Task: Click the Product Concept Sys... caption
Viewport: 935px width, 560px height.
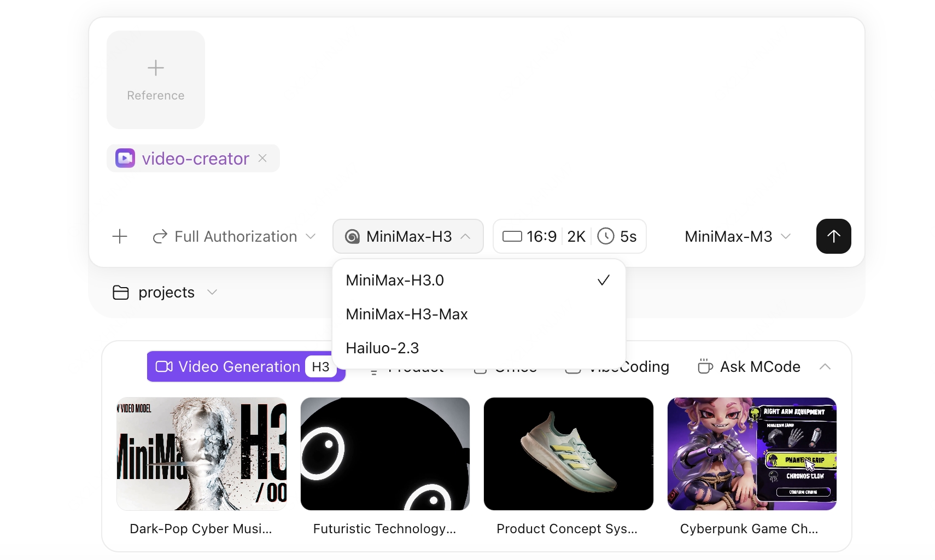Action: tap(567, 529)
